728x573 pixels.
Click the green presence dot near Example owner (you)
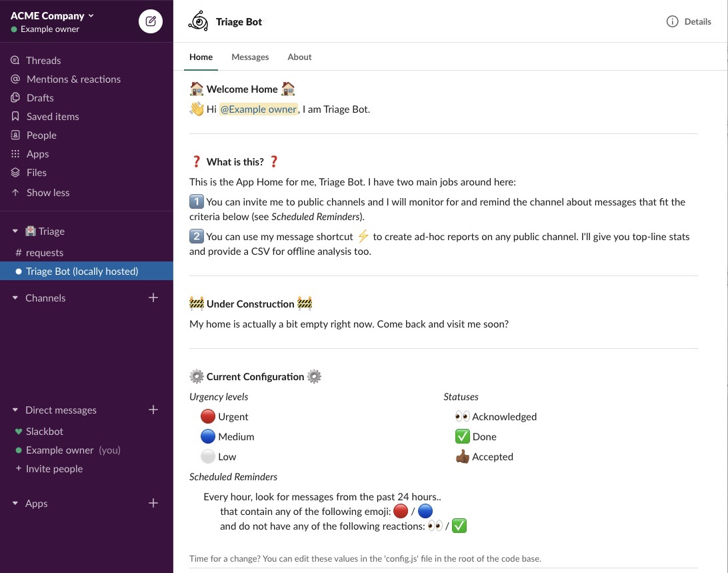pos(19,450)
